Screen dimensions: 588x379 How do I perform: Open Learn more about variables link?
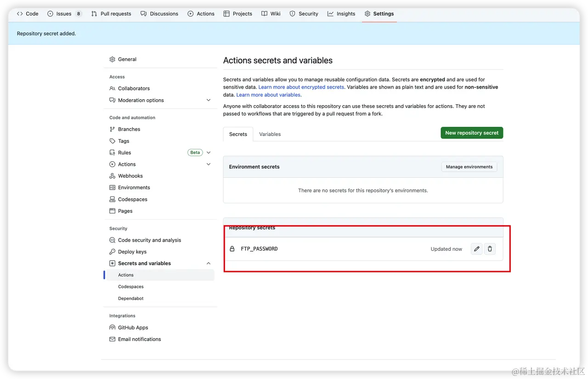268,95
